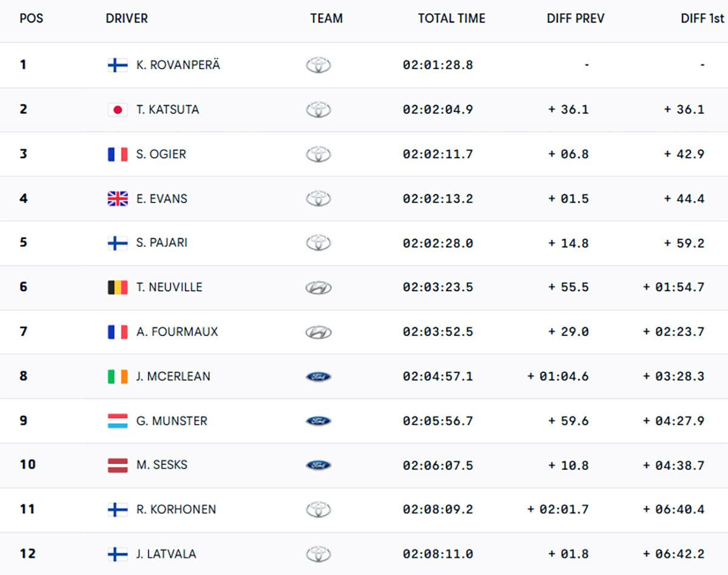
Task: Click the Japanese flag beside T. Katsuta
Action: pos(118,110)
